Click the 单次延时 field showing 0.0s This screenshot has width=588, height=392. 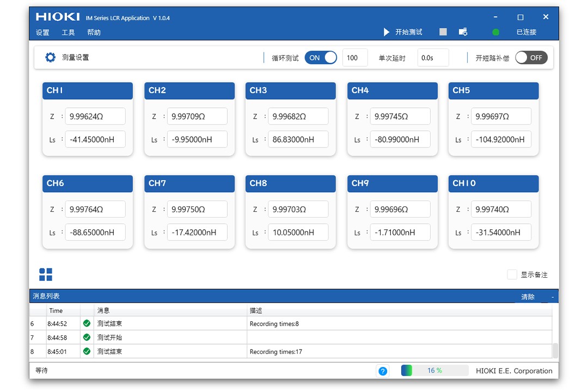[x=433, y=58]
